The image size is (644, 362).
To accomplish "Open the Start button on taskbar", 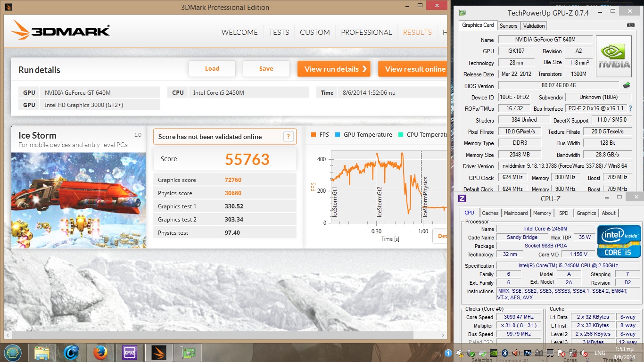I will point(13,352).
